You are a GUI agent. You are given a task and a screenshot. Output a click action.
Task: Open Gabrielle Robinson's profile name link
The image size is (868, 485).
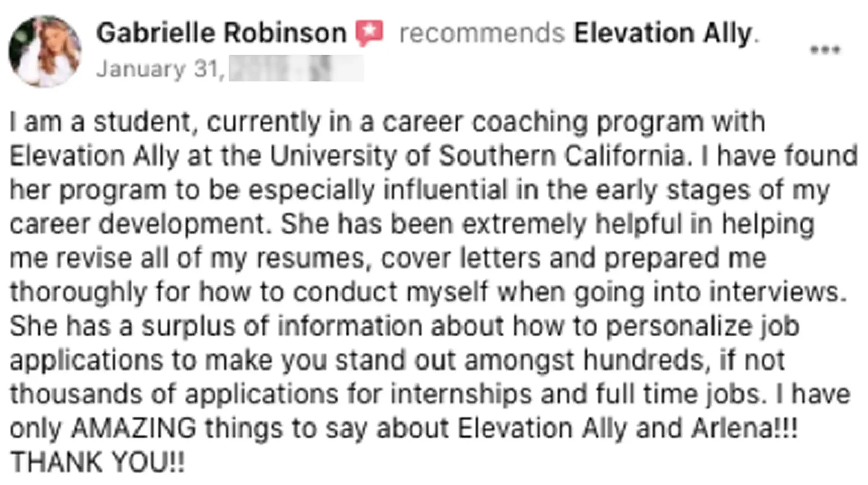[221, 33]
